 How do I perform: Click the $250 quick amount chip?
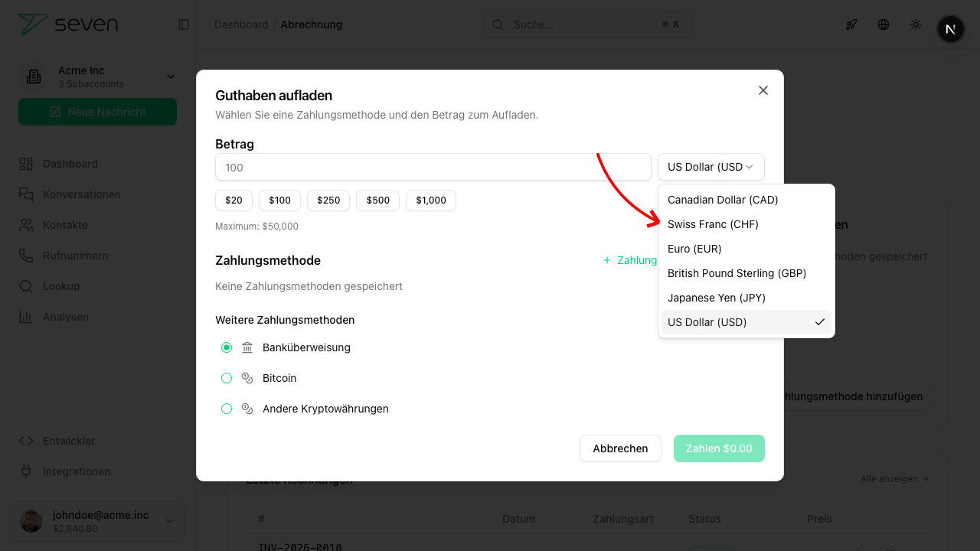coord(328,201)
